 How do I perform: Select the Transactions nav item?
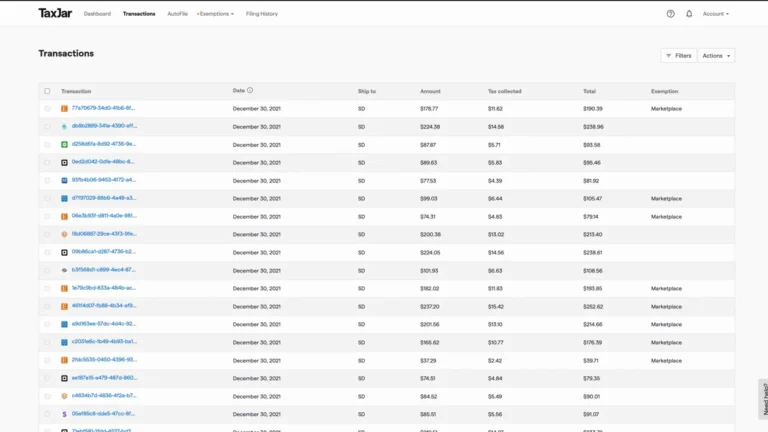point(139,14)
